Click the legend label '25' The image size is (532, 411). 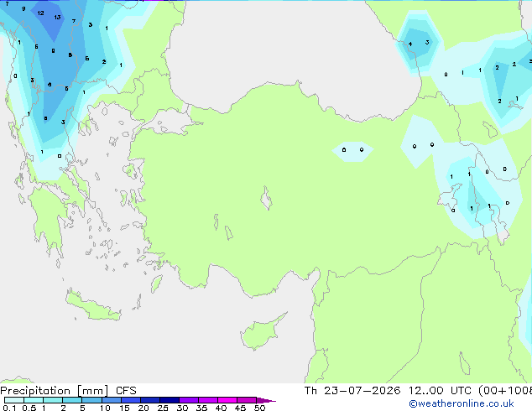tap(163, 408)
